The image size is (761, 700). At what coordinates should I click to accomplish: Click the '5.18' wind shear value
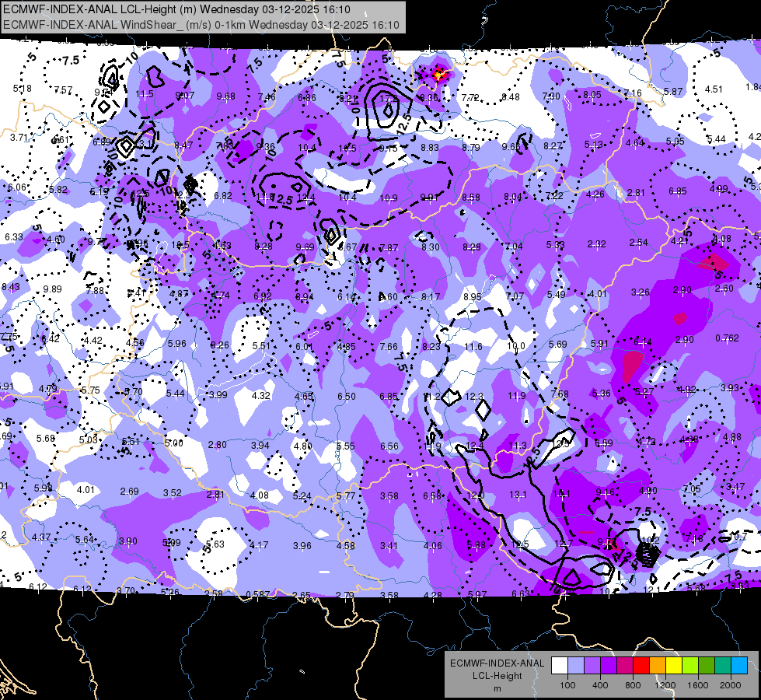pos(23,89)
